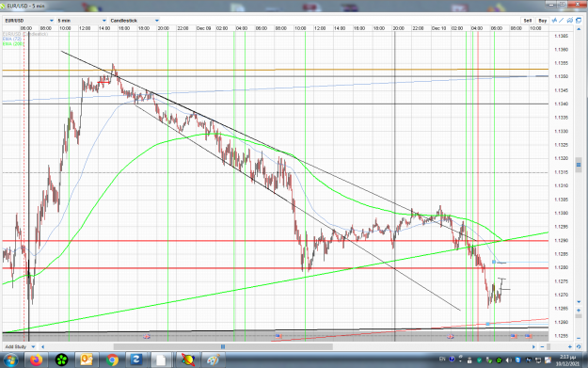
Task: Open the Windows Start menu
Action: click(10, 360)
